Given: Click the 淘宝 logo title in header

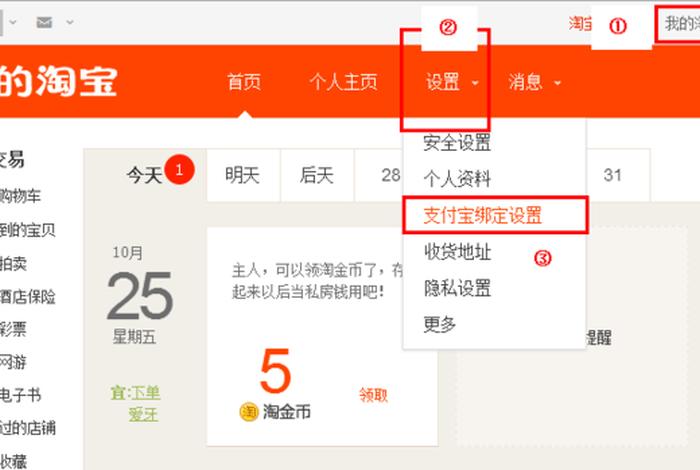Looking at the screenshot, I should pyautogui.click(x=58, y=81).
